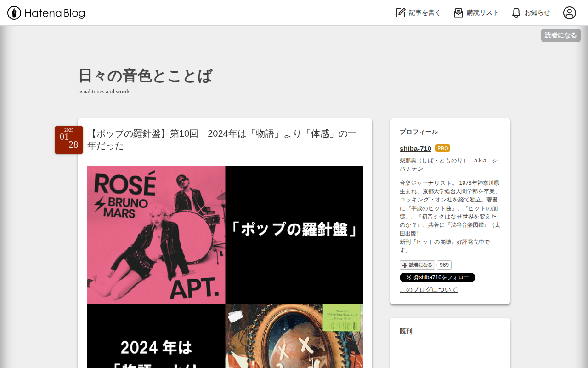The width and height of the screenshot is (588, 368).
Task: Click the plus icon on sidebar 読者になる
Action: click(x=405, y=265)
